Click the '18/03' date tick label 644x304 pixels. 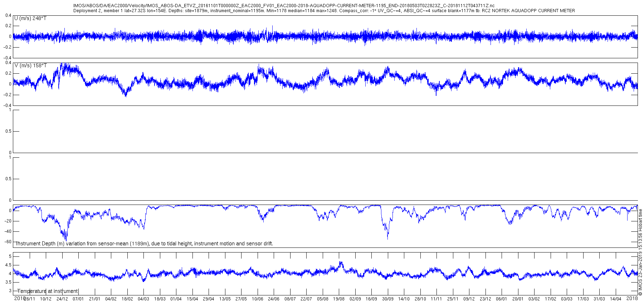click(x=160, y=299)
